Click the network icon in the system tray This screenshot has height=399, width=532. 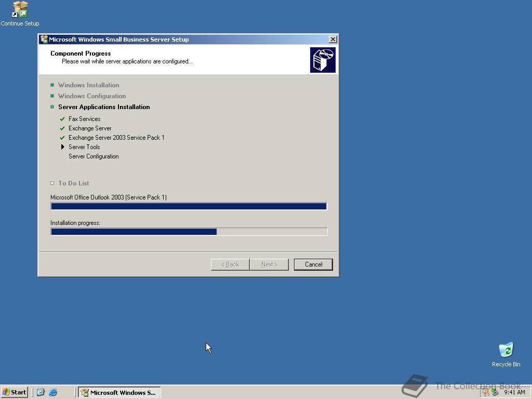pyautogui.click(x=495, y=393)
